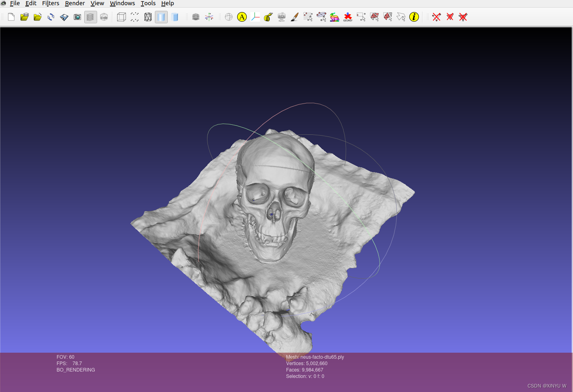
Task: Open the View menu
Action: [x=98, y=3]
